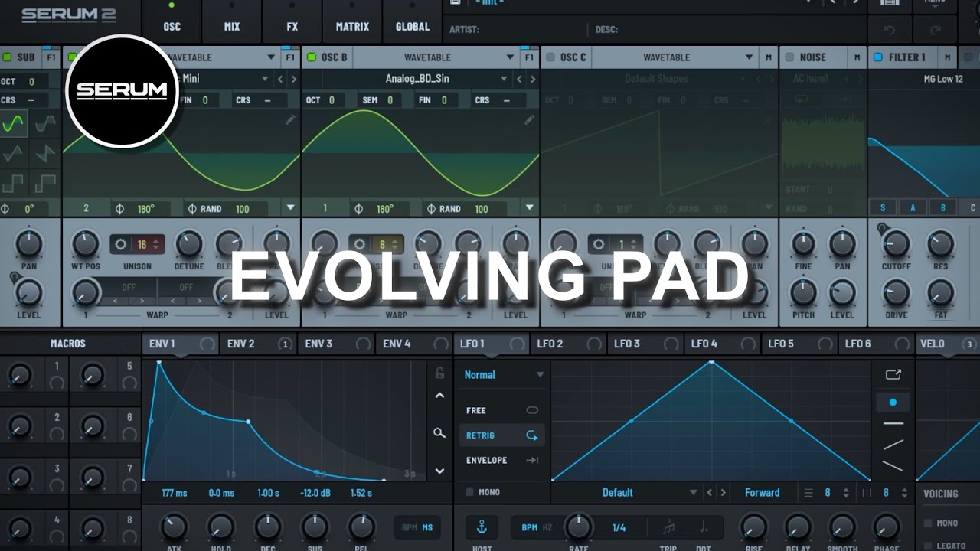
Task: Open OSC A wavetable editor pencil icon
Action: 291,120
